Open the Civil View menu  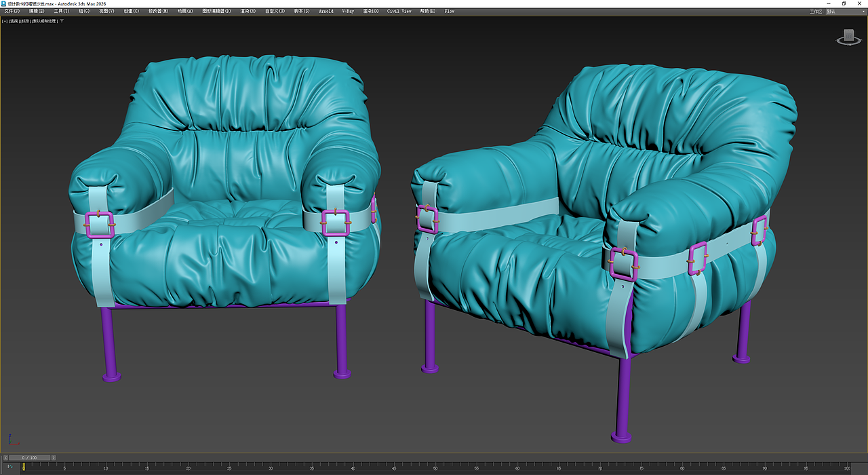click(x=399, y=12)
